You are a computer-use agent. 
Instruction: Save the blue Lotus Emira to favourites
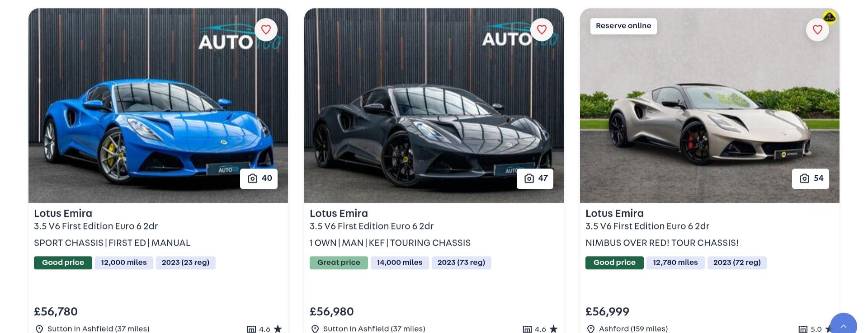pyautogui.click(x=266, y=30)
